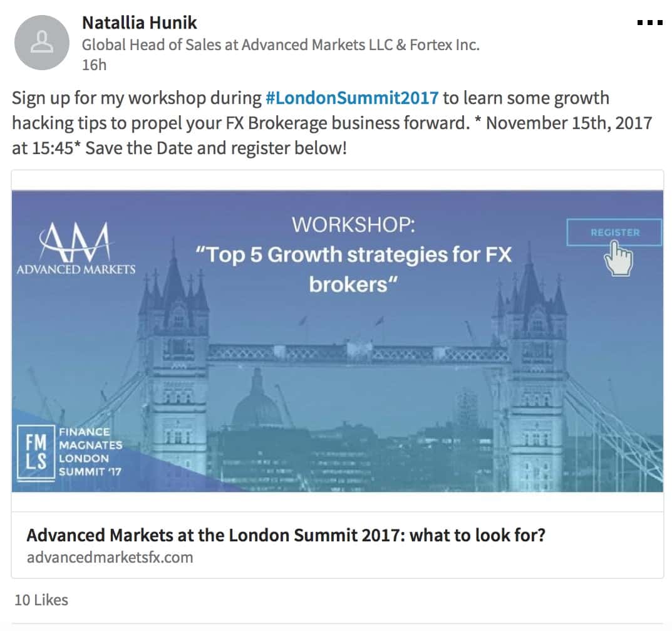Open the three-dot post options menu
Screen dimensions: 672x631
click(649, 23)
